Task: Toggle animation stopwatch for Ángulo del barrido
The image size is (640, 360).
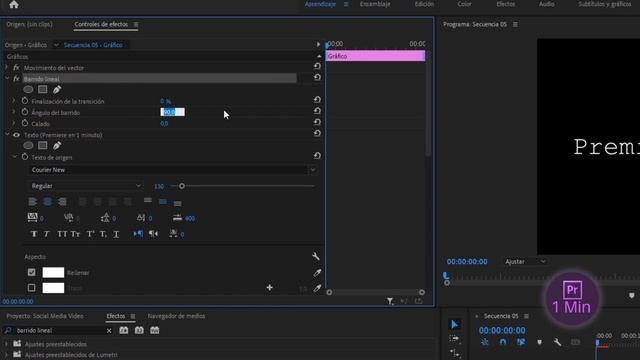Action: 25,112
